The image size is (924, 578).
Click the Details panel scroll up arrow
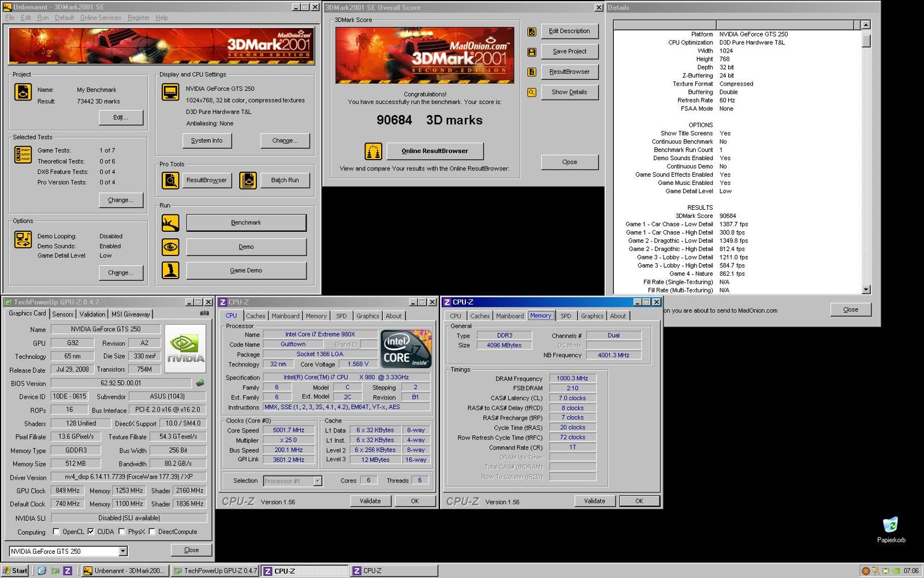click(866, 25)
